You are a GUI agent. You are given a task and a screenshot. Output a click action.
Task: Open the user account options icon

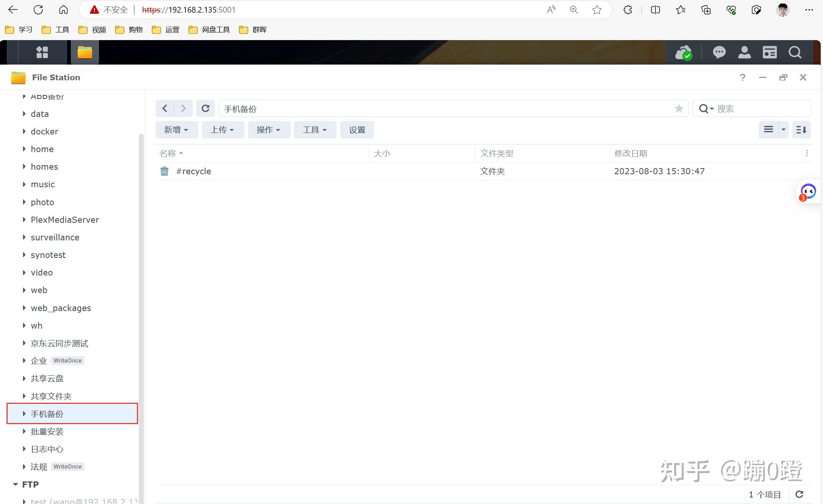coord(744,52)
